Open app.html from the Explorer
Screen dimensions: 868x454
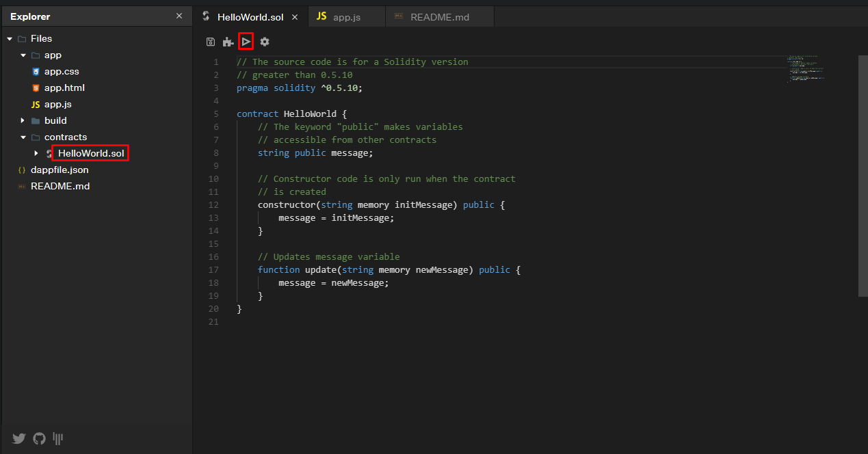(x=64, y=88)
